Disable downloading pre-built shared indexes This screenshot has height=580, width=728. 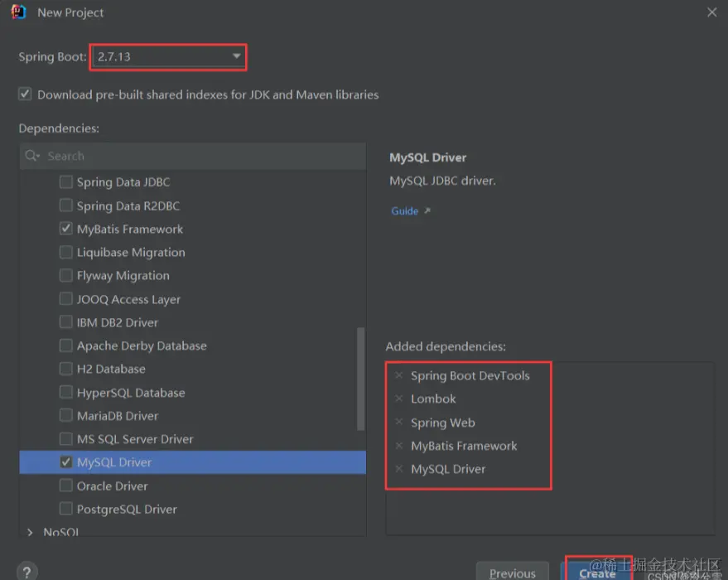click(x=25, y=94)
